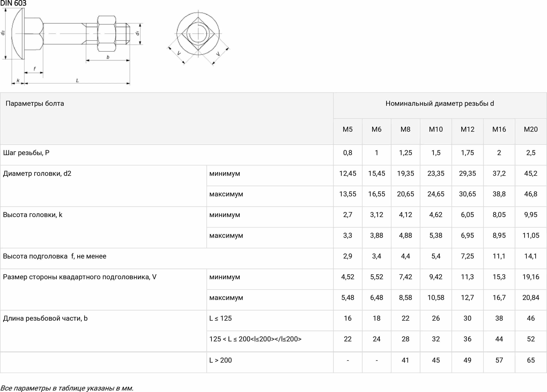This screenshot has width=547, height=392.
Task: Click the bolt head top-view drawing
Action: [198, 38]
